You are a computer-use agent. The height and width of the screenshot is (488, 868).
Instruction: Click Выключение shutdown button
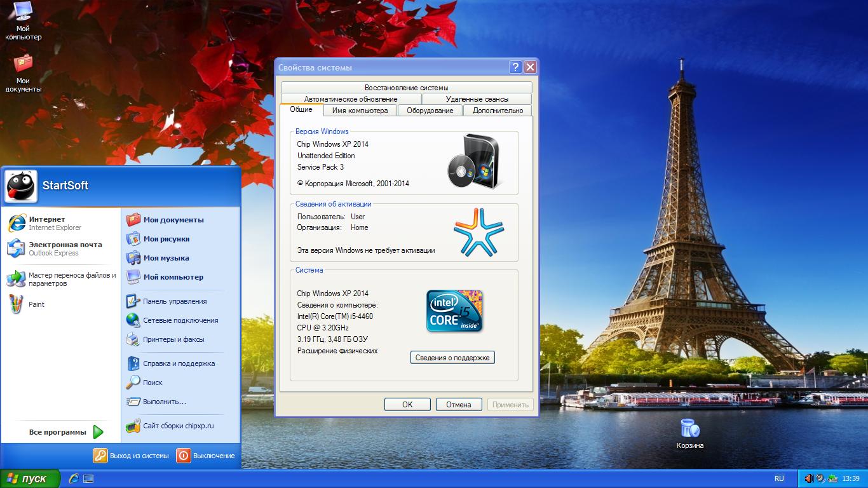(x=206, y=456)
